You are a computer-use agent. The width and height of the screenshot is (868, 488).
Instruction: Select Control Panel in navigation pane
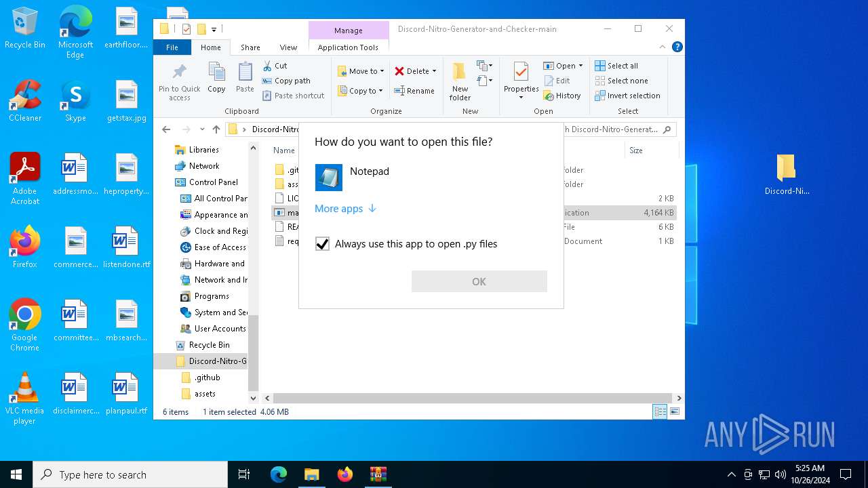(x=213, y=182)
